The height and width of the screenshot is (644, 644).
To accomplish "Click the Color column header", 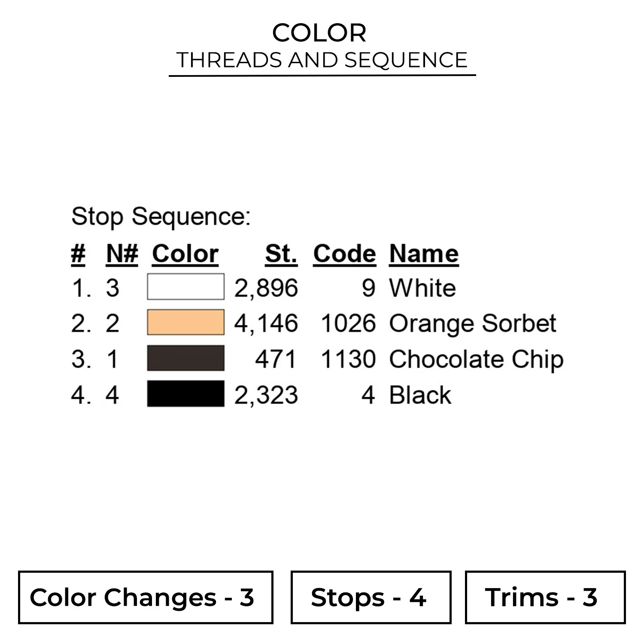I will [185, 254].
